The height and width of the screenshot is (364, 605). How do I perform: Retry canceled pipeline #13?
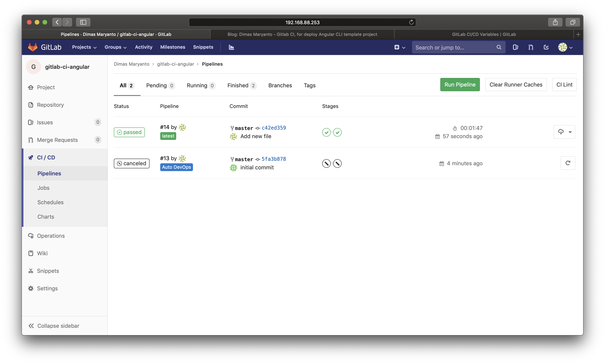[x=568, y=163]
